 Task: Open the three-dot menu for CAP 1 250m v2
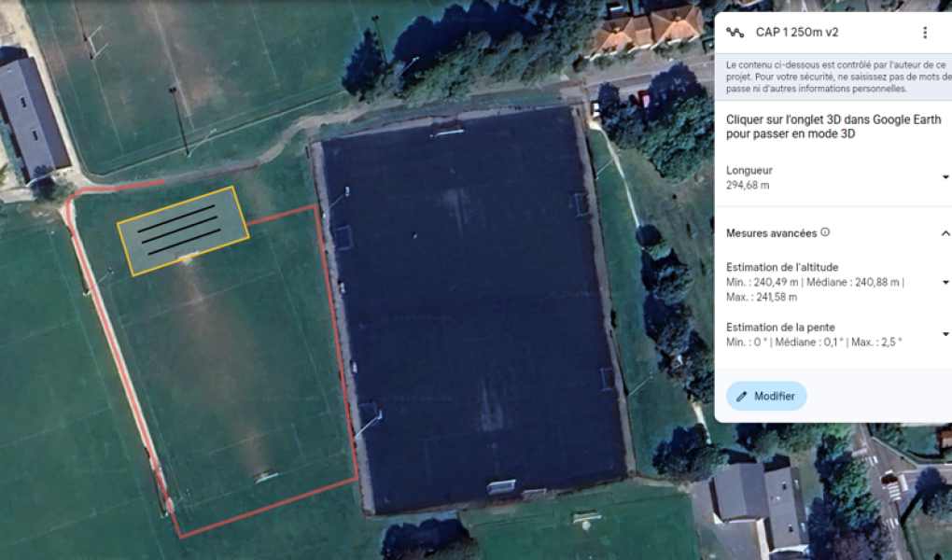coord(925,33)
